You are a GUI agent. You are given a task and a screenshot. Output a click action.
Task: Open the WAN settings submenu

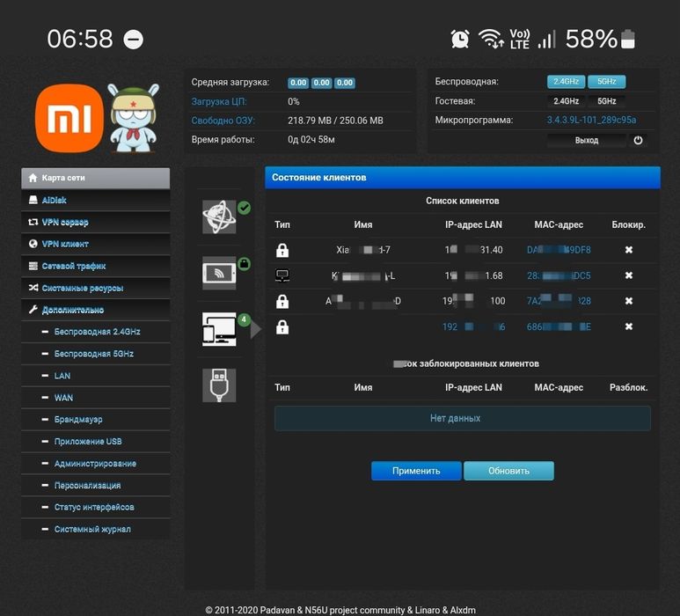[95, 398]
